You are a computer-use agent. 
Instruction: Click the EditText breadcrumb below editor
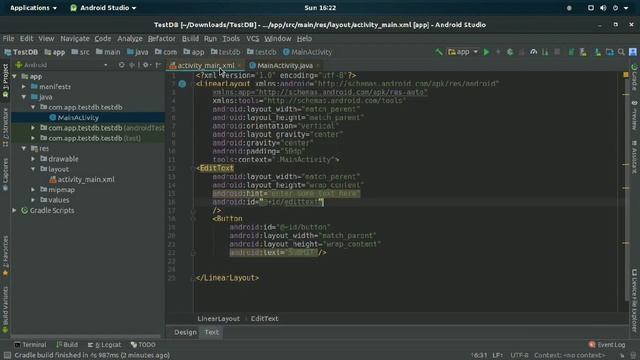[x=264, y=319]
